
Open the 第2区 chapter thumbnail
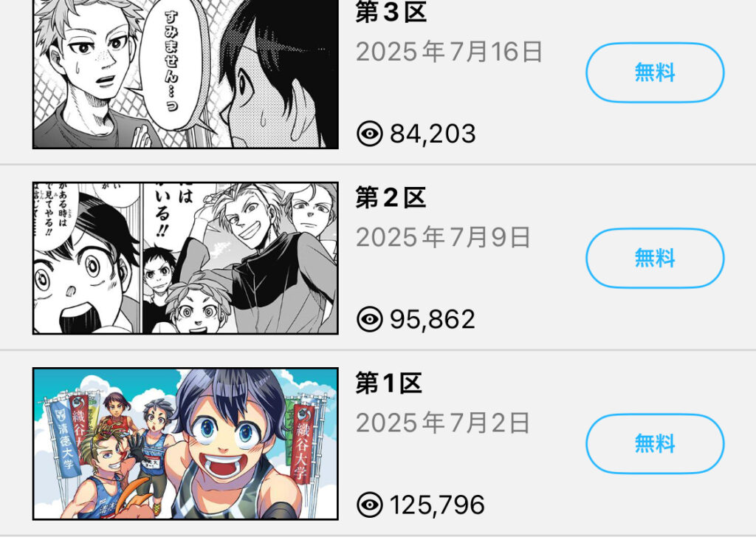(x=185, y=258)
